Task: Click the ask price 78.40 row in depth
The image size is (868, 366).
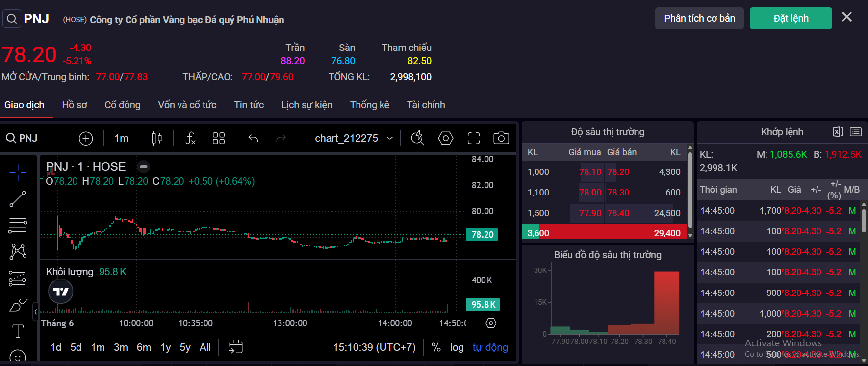Action: [x=645, y=213]
